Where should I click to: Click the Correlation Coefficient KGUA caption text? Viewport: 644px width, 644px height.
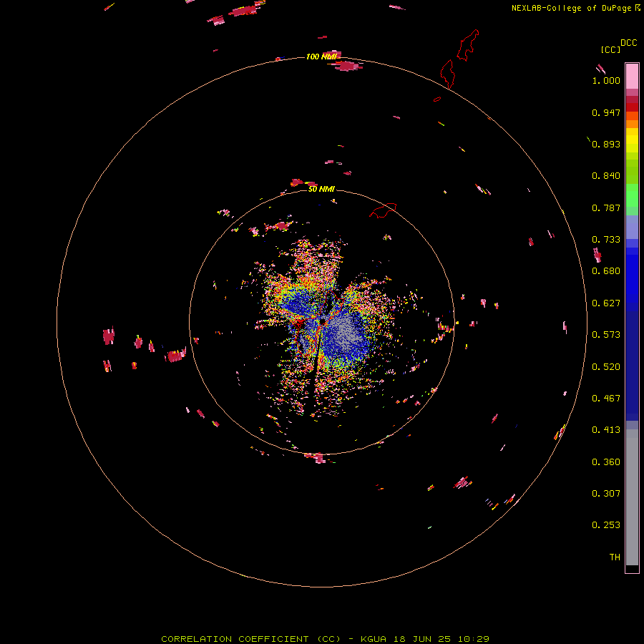point(325,639)
